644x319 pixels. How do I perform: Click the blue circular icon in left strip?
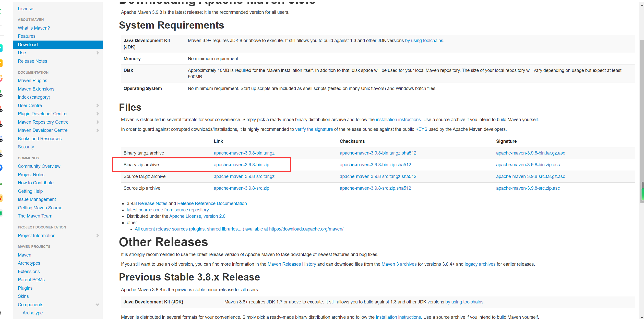[1, 168]
